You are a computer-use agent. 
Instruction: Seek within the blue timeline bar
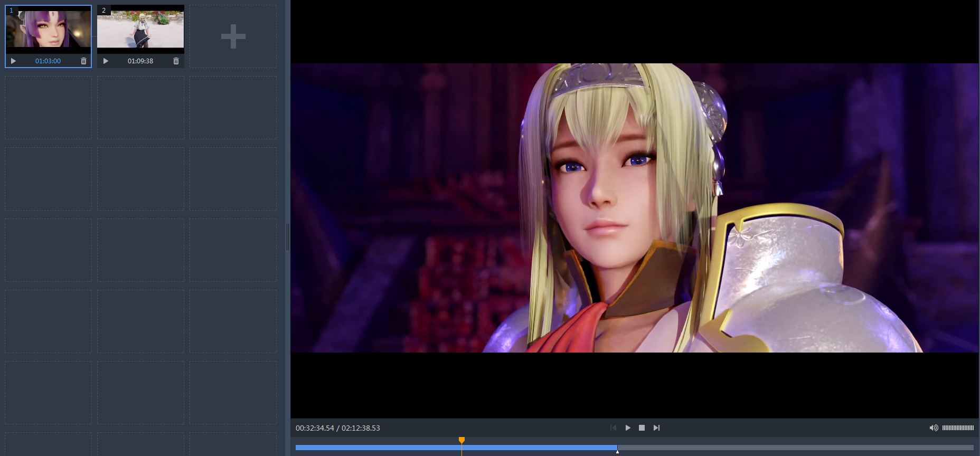pyautogui.click(x=456, y=448)
